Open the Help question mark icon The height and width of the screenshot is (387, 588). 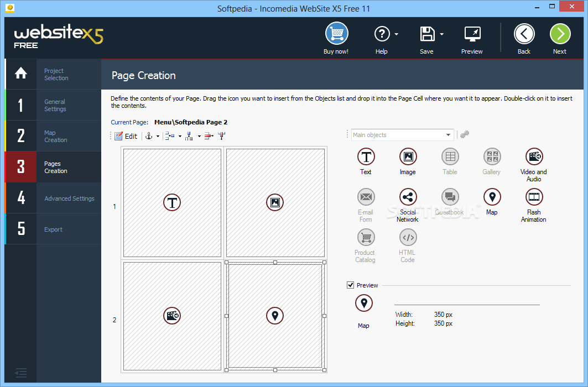click(382, 34)
